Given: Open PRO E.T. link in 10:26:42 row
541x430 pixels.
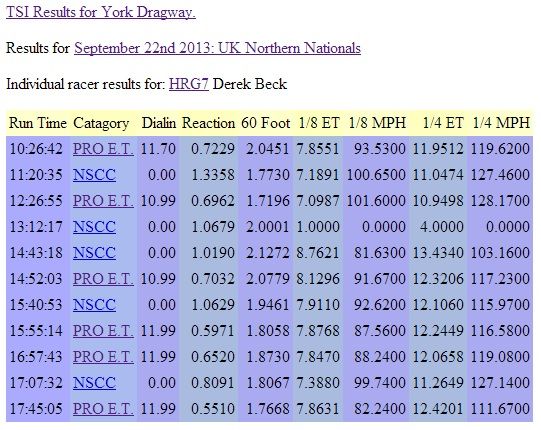Looking at the screenshot, I should pos(103,149).
